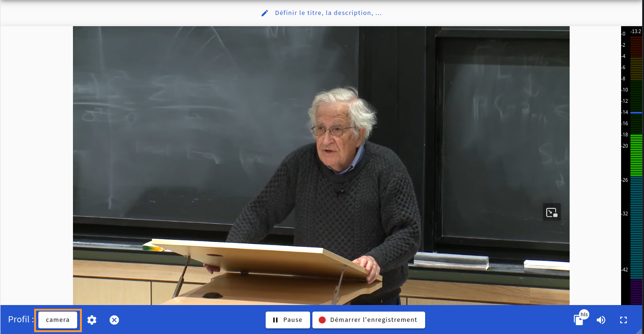Screen dimensions: 644x334
Task: Click the 'Profil :' label
Action: pos(21,320)
